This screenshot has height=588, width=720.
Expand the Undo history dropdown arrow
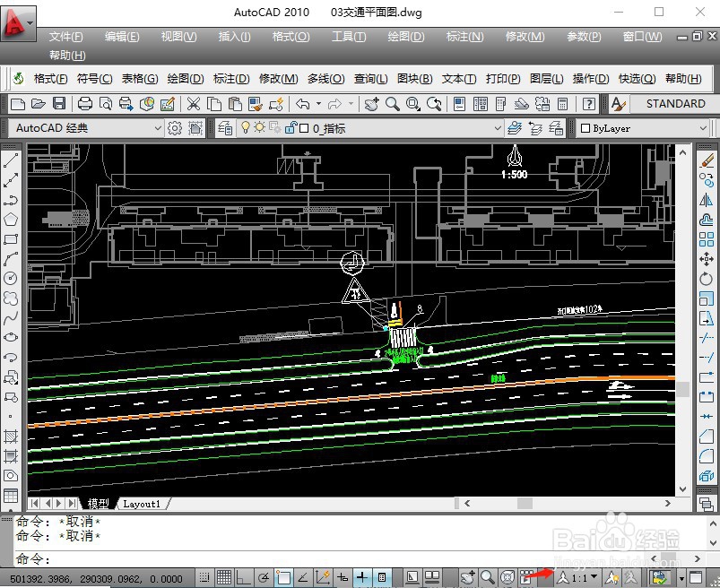pyautogui.click(x=318, y=104)
